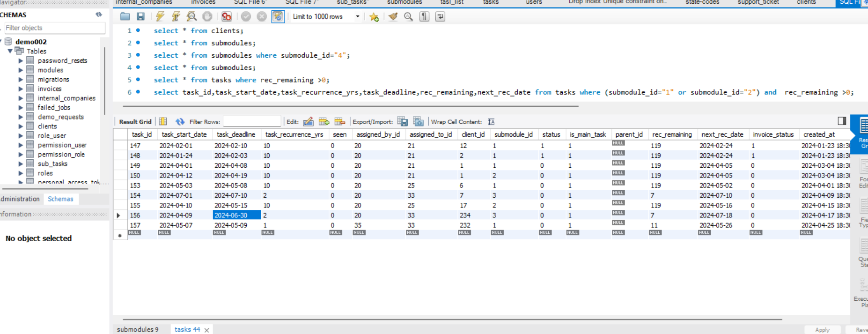Select the demo_requests table
The image size is (868, 334).
(x=61, y=117)
